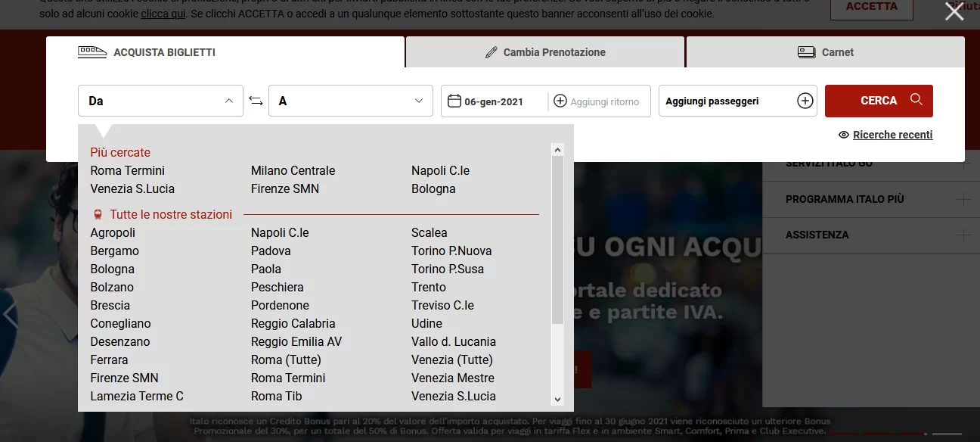Click the previous slide arrow on banner

coord(9,315)
